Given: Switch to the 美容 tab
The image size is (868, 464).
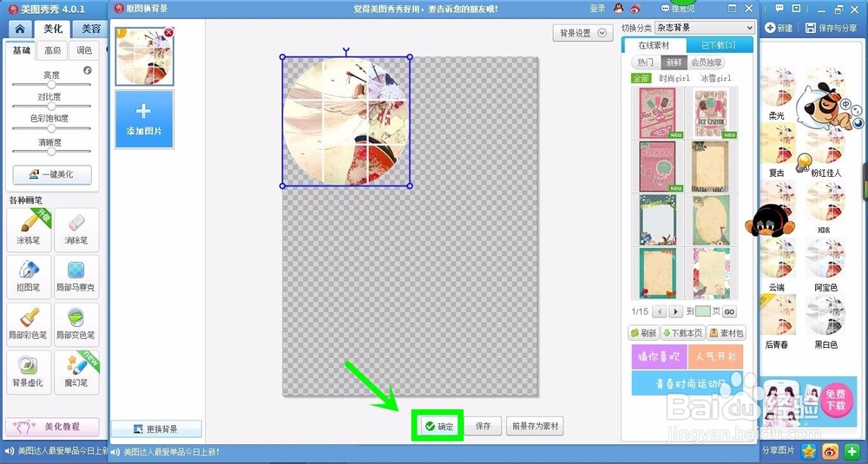Looking at the screenshot, I should click(91, 29).
